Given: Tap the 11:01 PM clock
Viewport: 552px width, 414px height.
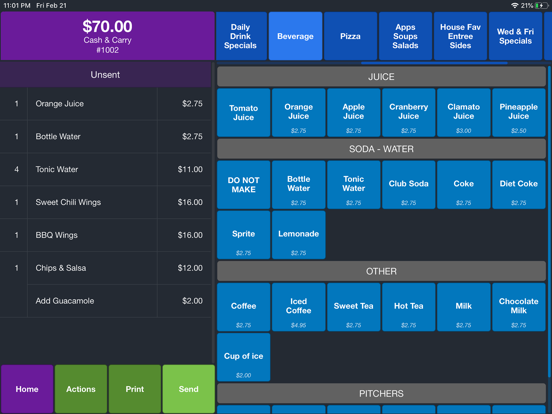Looking at the screenshot, I should [x=17, y=5].
